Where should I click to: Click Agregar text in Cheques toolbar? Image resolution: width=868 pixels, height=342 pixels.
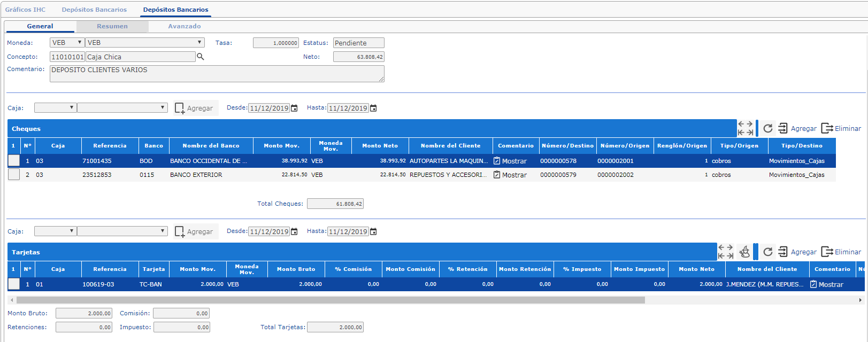pos(804,129)
